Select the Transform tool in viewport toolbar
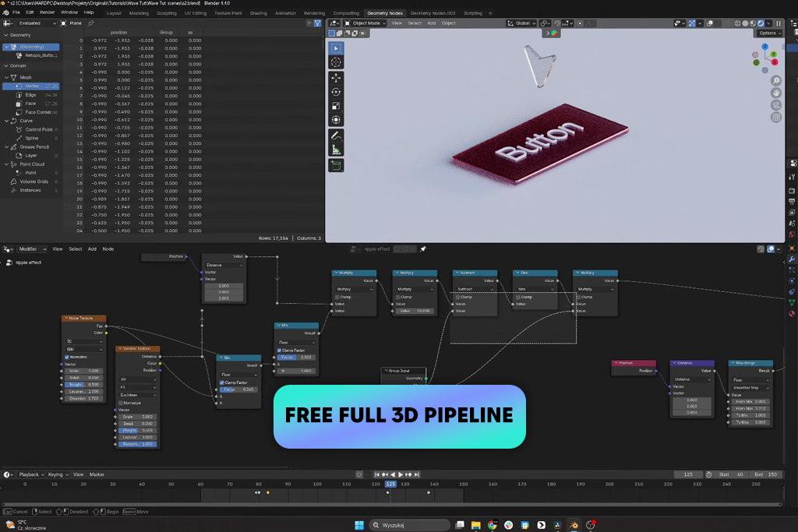Image resolution: width=798 pixels, height=532 pixels. 336,120
